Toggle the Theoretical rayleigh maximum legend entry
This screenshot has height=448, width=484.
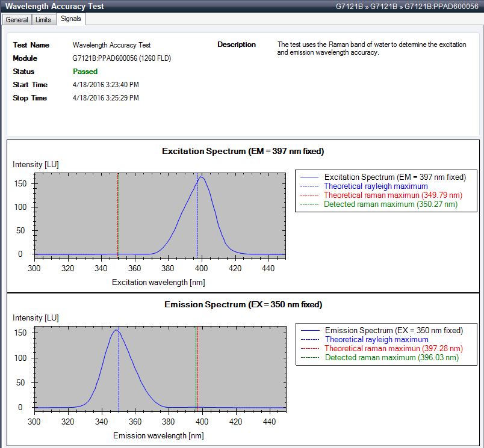(x=376, y=186)
